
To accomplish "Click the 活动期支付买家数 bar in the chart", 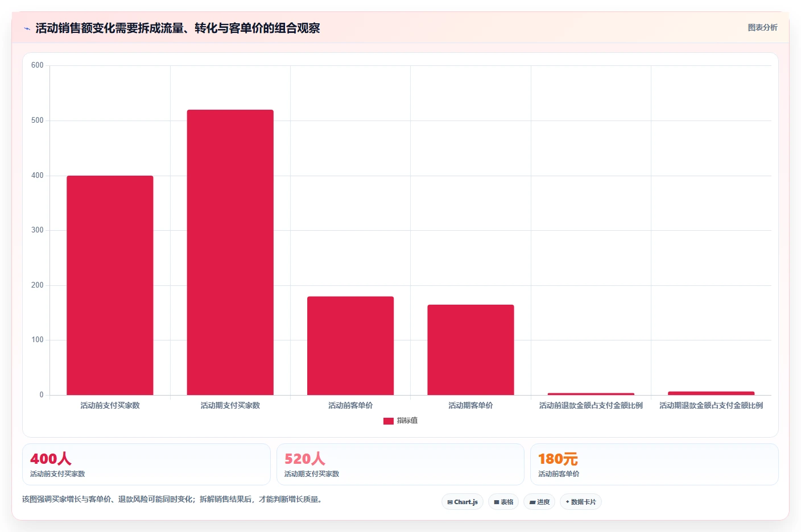I will pos(230,252).
